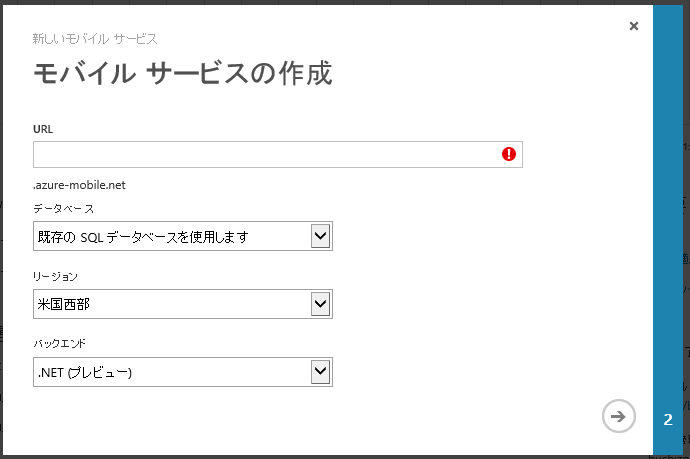Open the バックエンド dropdown showing .NET (プレビュー)
690x459 pixels.
click(170, 372)
